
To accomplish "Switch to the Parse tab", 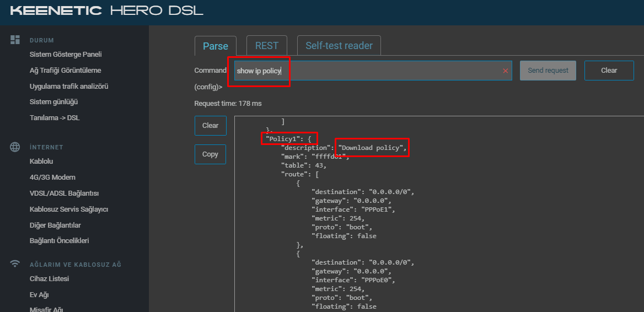I will [216, 46].
